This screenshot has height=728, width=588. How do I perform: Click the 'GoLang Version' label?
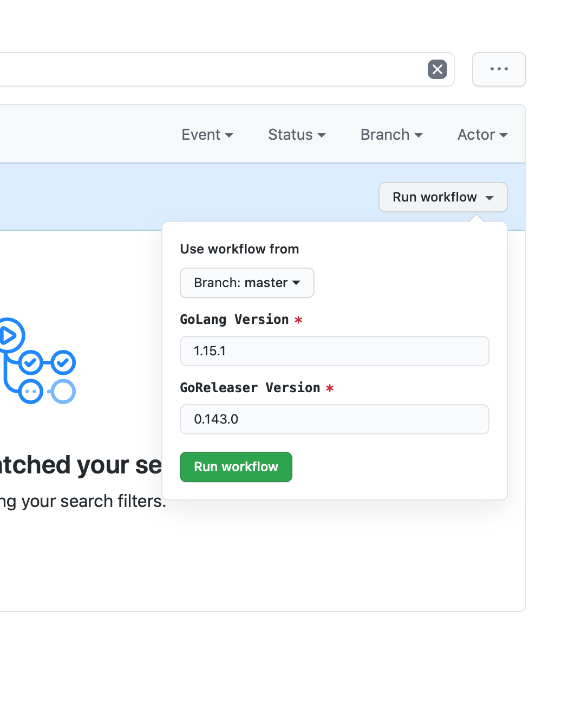pos(234,320)
